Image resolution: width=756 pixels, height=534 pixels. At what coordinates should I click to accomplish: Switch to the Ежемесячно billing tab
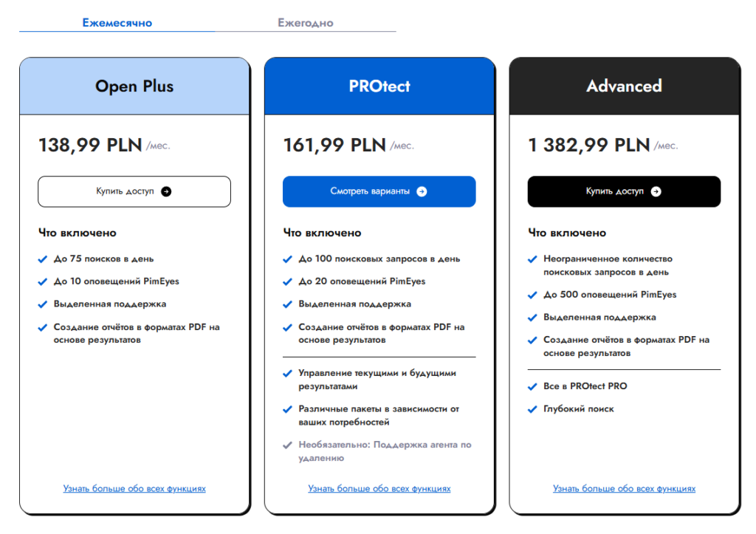(117, 23)
